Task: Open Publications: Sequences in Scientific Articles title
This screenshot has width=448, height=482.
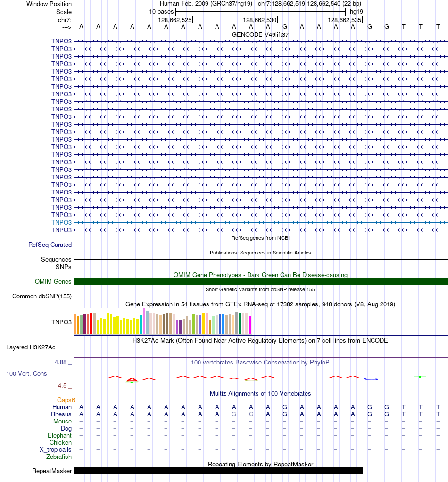Action: coord(260,253)
